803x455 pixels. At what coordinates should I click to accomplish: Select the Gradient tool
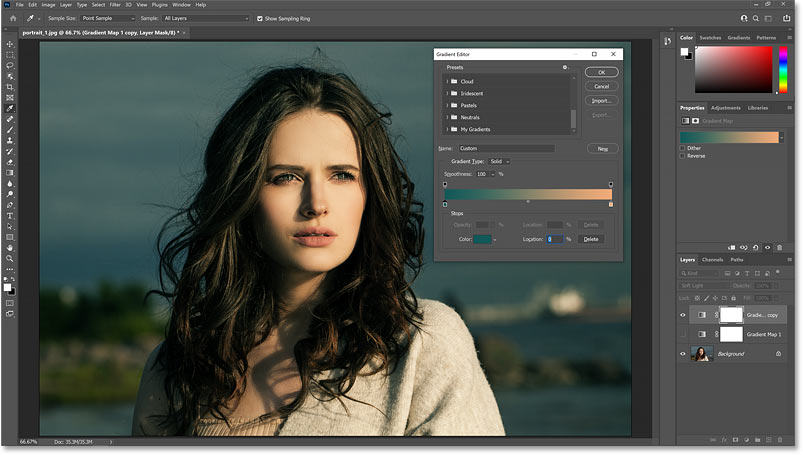point(10,173)
